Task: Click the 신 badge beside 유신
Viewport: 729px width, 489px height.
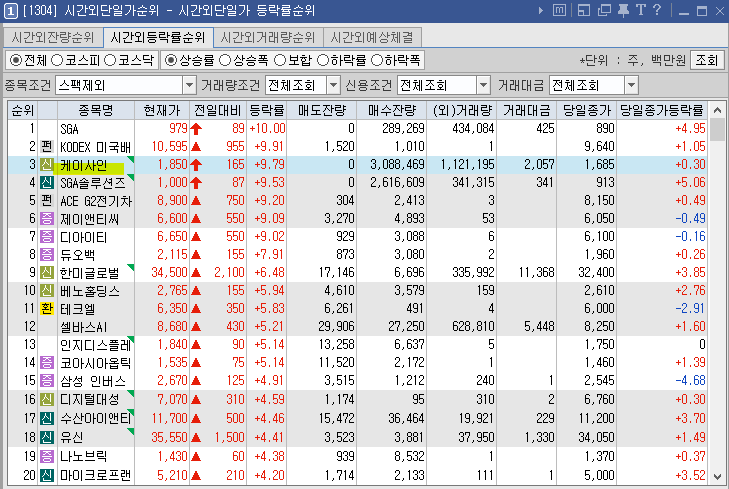Action: 46,437
